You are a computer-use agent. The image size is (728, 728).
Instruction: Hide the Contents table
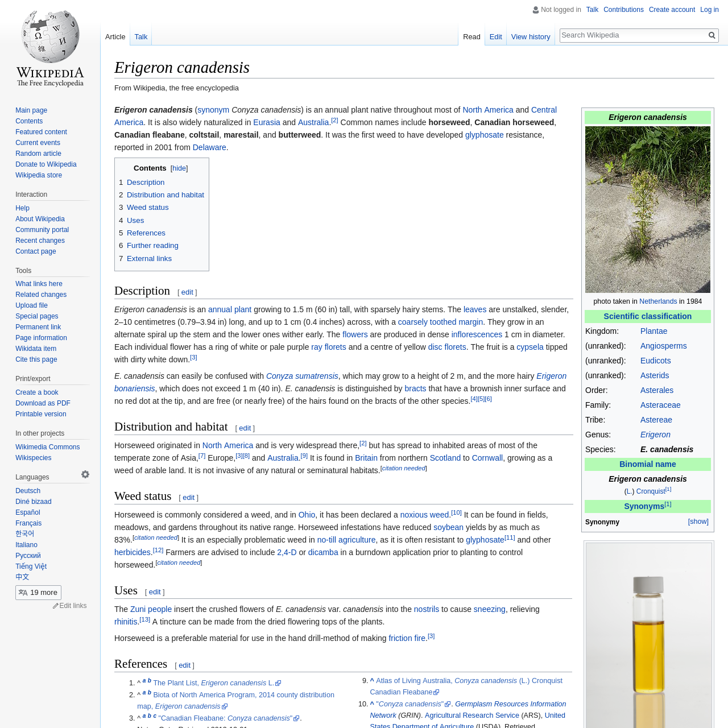[x=179, y=168]
